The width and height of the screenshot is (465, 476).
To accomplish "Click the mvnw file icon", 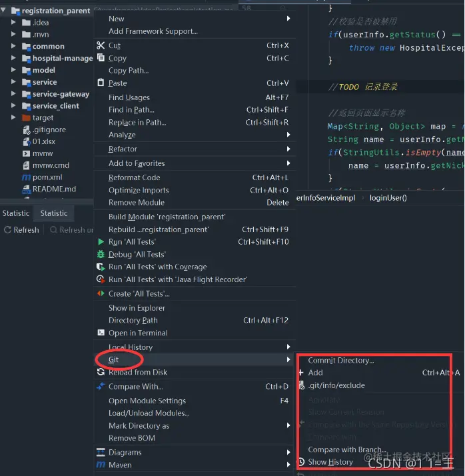I will coord(27,153).
